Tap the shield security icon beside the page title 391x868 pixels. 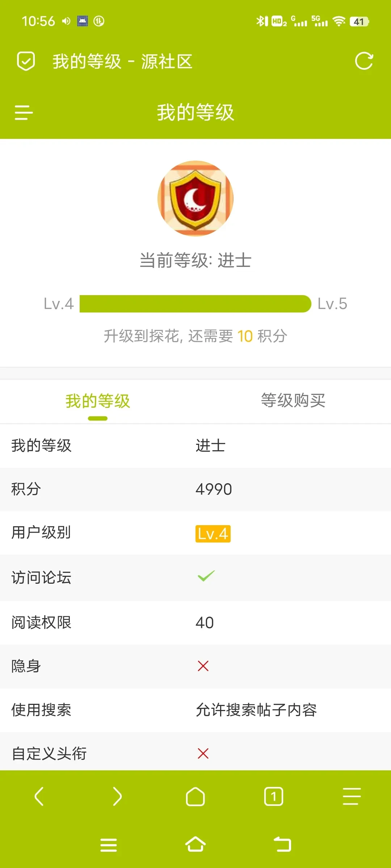26,61
